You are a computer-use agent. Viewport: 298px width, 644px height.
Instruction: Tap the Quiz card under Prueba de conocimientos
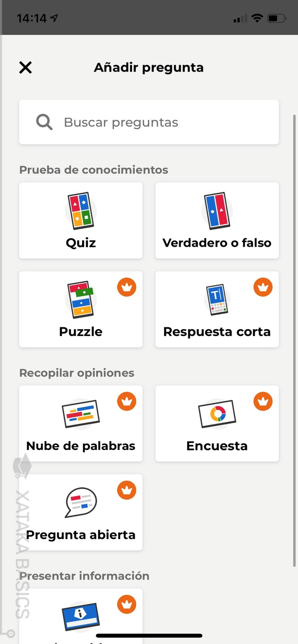point(81,220)
